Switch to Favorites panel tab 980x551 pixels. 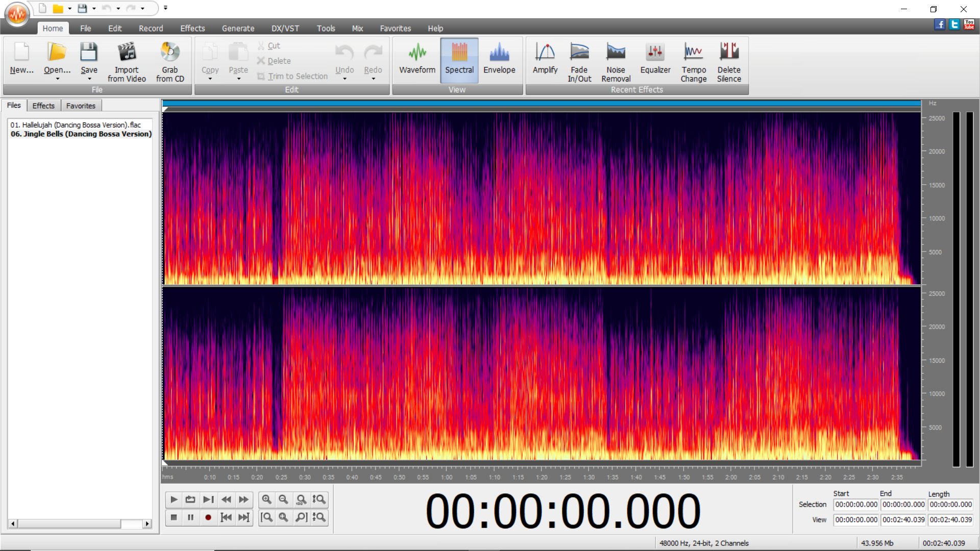[x=81, y=106]
